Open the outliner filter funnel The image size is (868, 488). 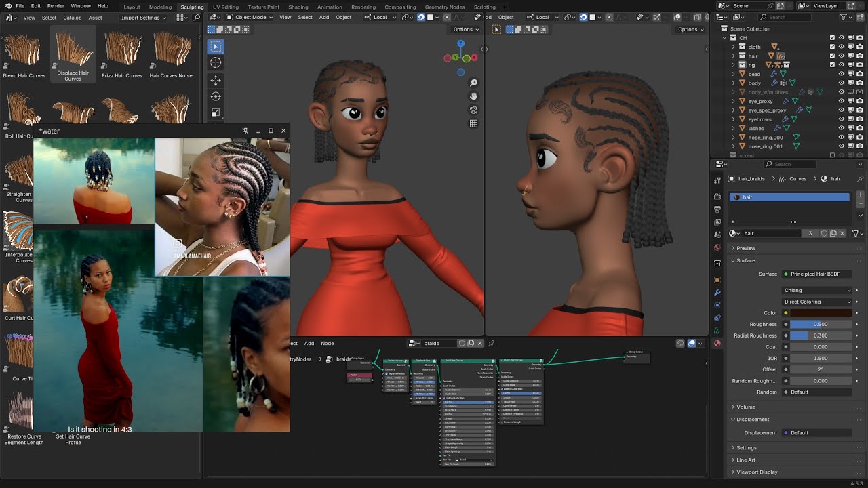(844, 17)
